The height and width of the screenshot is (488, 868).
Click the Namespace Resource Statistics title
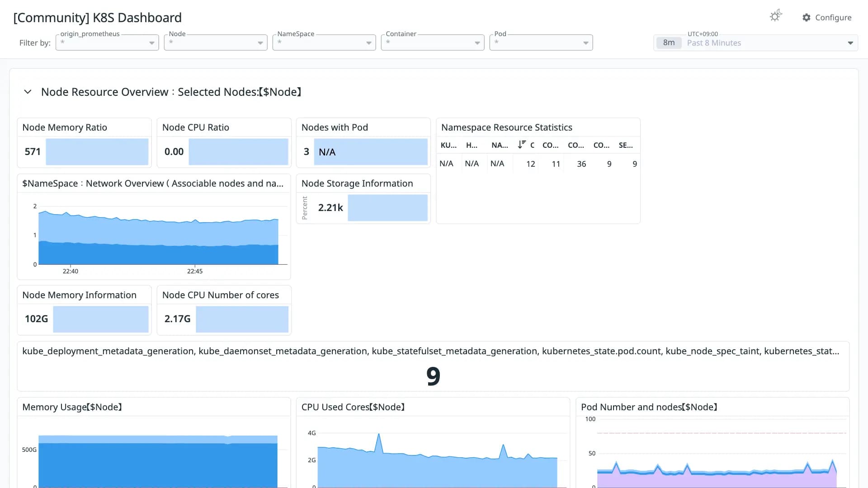(507, 127)
